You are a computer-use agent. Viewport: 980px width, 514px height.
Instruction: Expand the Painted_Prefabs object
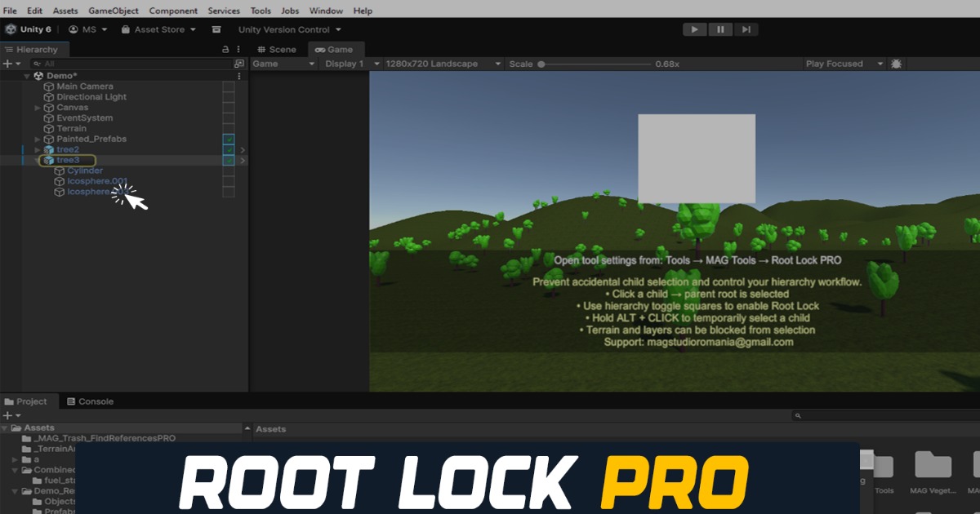(x=38, y=140)
